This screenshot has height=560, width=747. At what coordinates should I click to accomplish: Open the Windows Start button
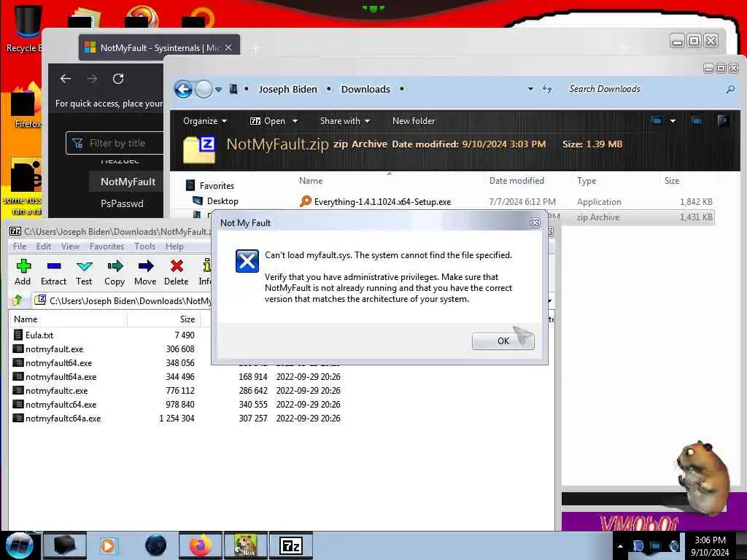19,545
